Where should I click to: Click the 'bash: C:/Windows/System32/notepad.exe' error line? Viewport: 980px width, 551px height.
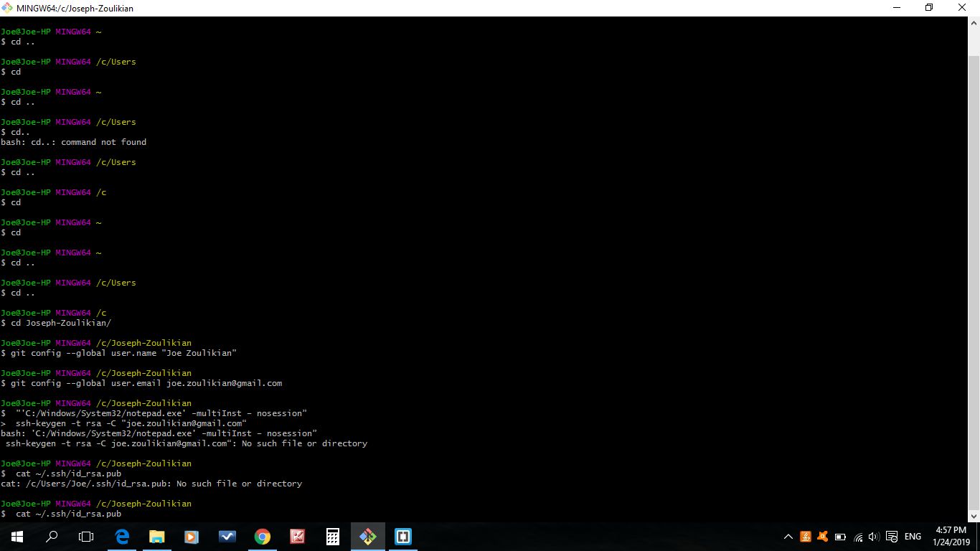coord(159,433)
